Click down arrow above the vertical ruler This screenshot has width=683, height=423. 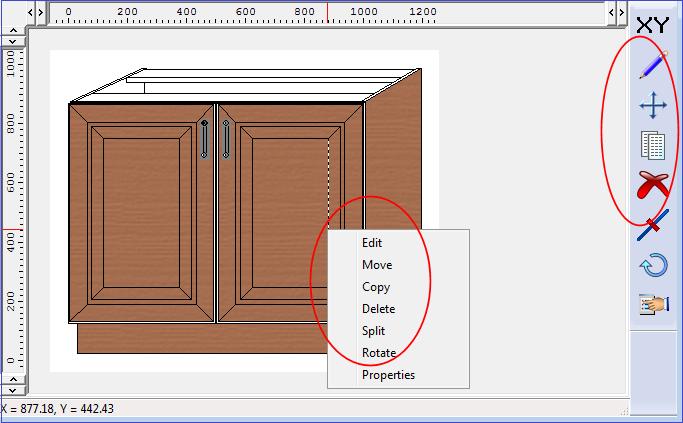(x=13, y=41)
